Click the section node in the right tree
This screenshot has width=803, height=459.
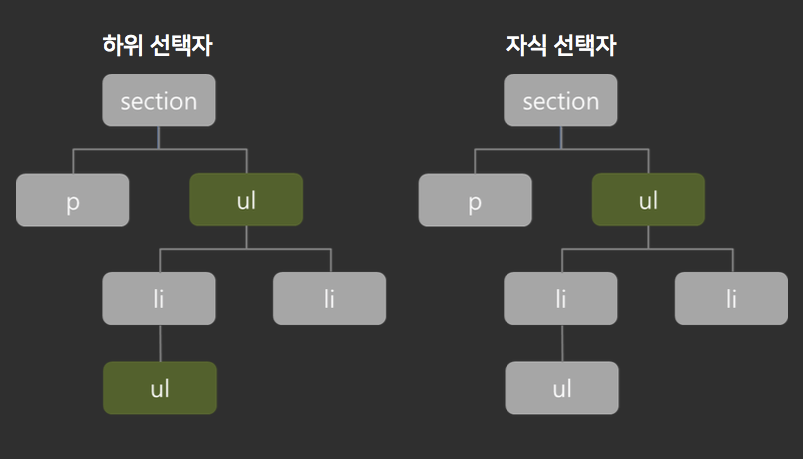pos(561,100)
